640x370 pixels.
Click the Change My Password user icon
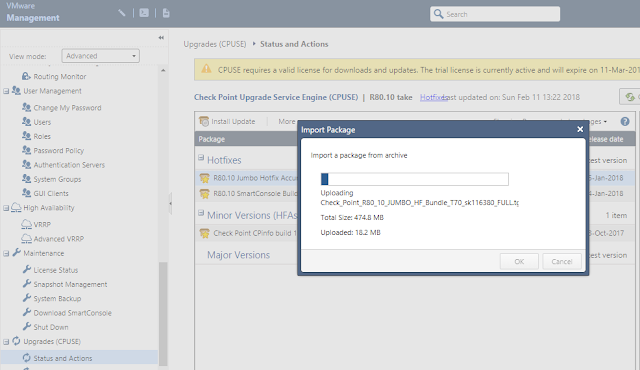(26, 107)
